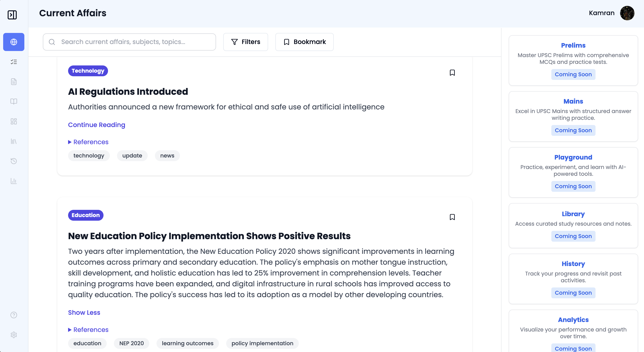
Task: Collapse the sidebar using the top-left icon
Action: pos(12,15)
